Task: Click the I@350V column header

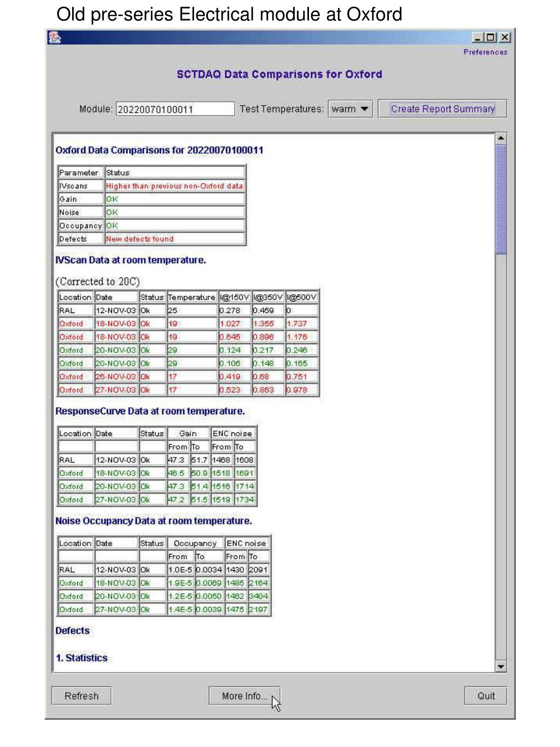Action: 267,297
